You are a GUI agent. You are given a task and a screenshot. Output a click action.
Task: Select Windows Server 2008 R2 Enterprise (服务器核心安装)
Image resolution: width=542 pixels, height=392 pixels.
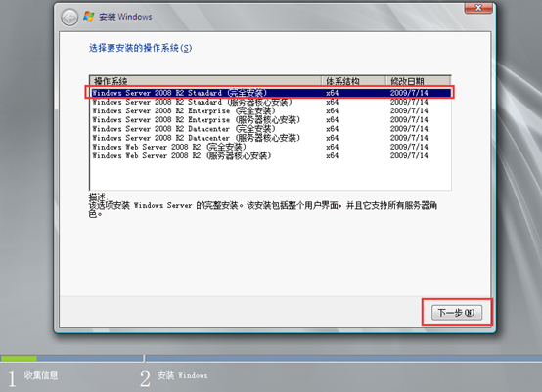(x=271, y=120)
